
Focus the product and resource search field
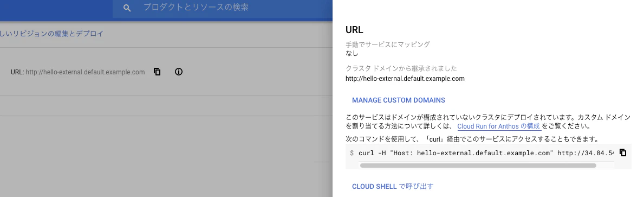click(223, 8)
